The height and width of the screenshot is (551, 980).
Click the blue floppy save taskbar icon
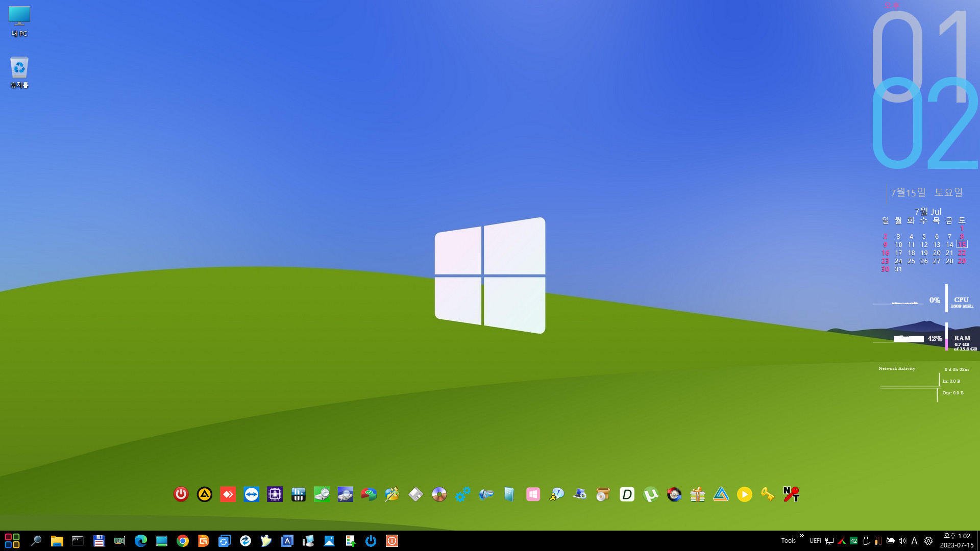pyautogui.click(x=99, y=541)
